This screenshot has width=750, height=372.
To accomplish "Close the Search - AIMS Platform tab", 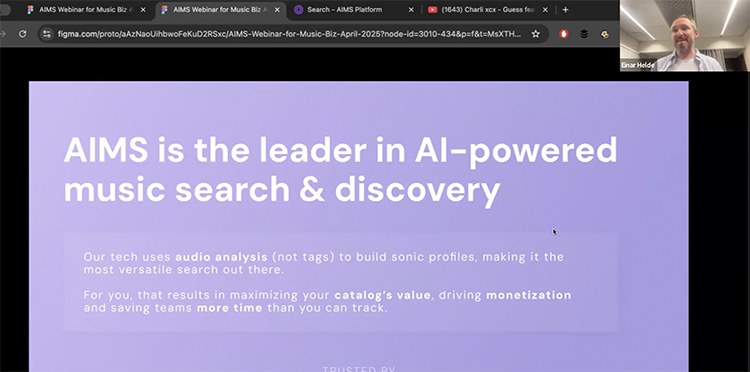I will (411, 10).
